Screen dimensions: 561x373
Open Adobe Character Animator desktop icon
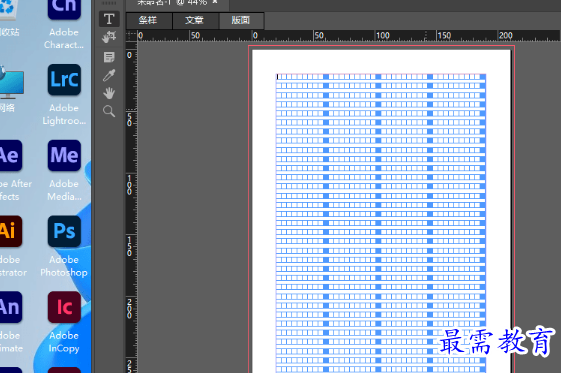coord(64,24)
